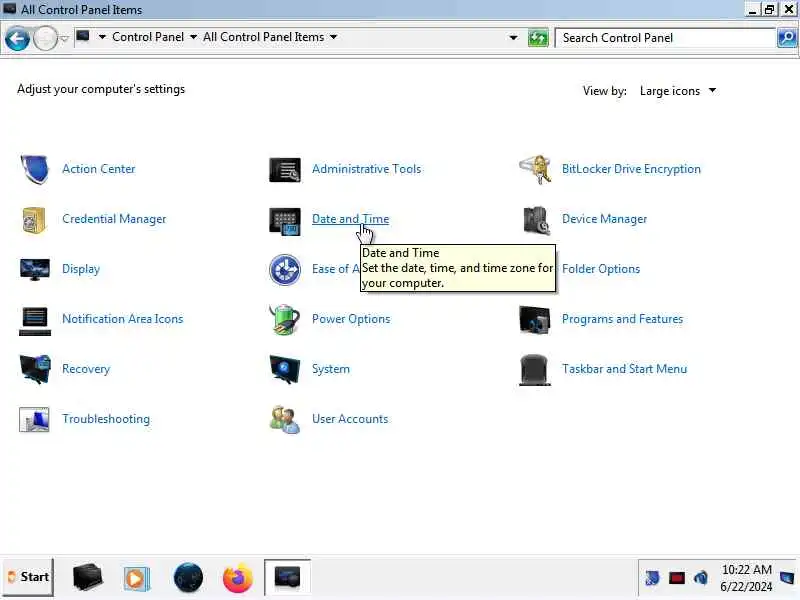Open the Troubleshooting icon
This screenshot has width=800, height=600.
click(34, 419)
